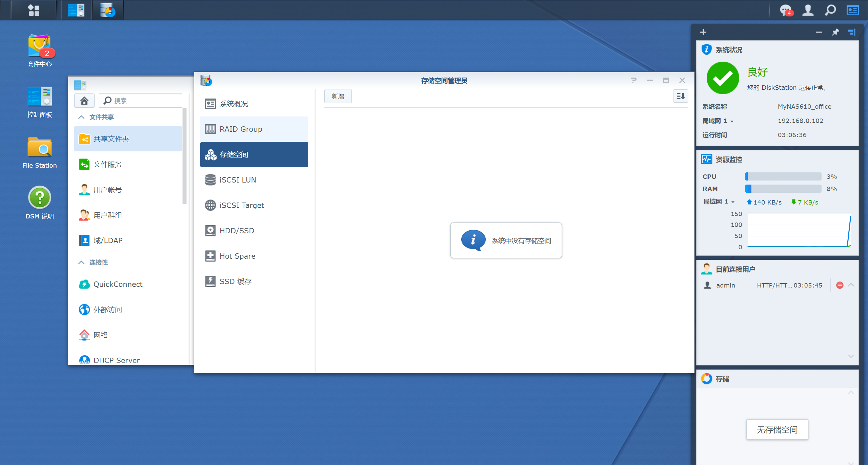
Task: Select HDD/SSD in sidebar
Action: point(254,231)
